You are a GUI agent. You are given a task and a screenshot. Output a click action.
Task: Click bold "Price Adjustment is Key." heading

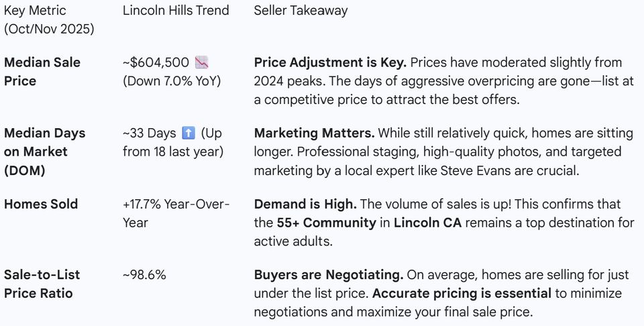pos(330,62)
